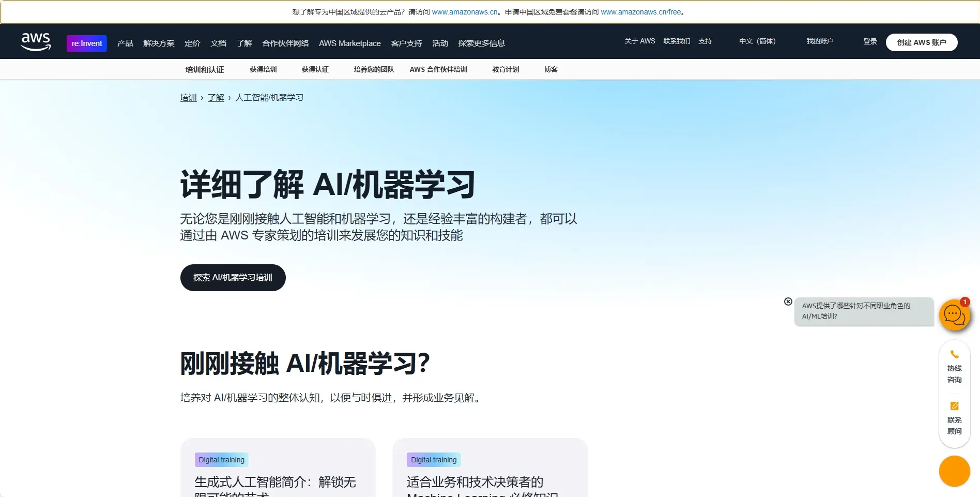
Task: Open the 培训和认证 tab
Action: click(x=205, y=69)
